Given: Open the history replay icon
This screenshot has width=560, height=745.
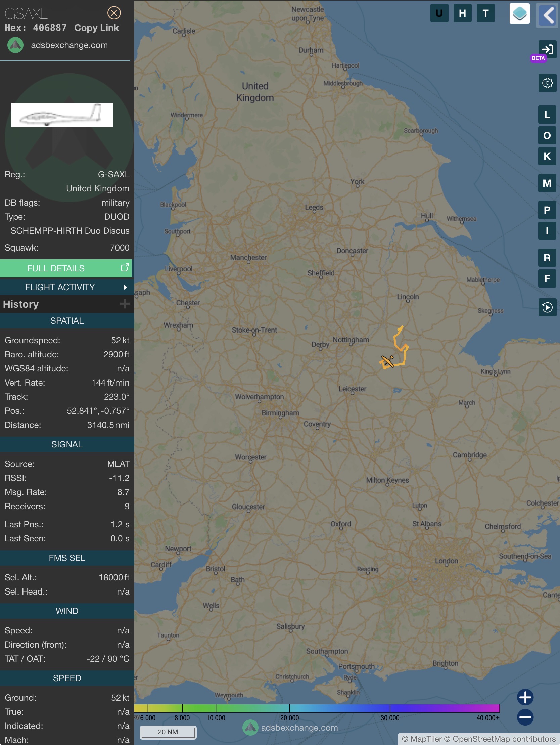Looking at the screenshot, I should coord(547,307).
